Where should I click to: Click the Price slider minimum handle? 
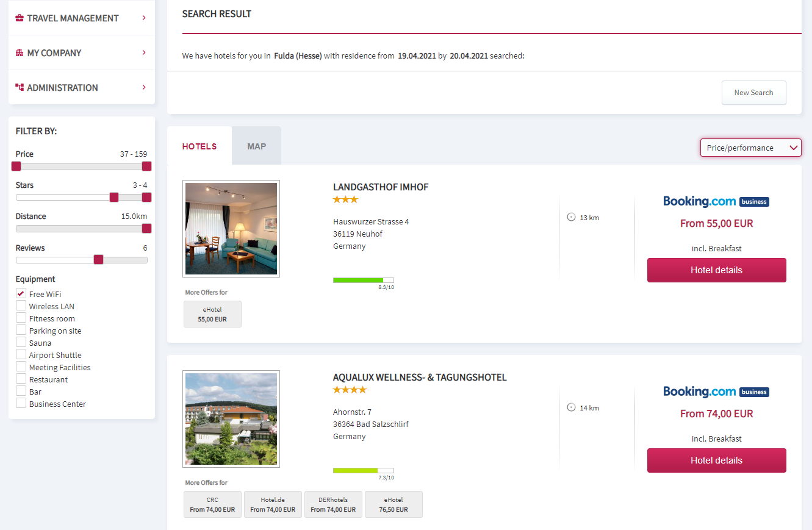tap(16, 166)
